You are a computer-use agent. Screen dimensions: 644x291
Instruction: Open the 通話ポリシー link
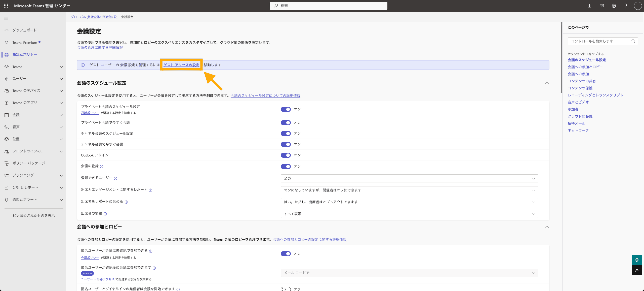90,113
